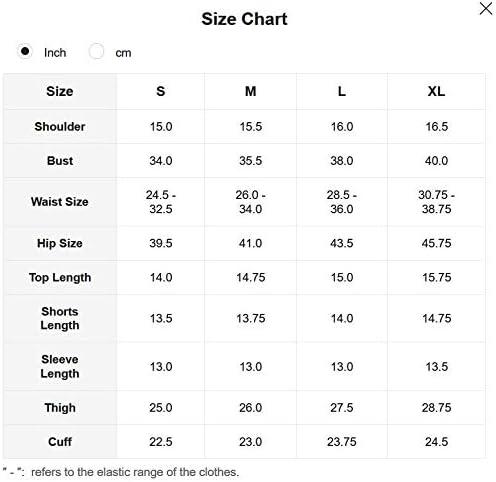Switch units to cm radio button
Viewport: 496px width, 482px height.
tap(96, 52)
